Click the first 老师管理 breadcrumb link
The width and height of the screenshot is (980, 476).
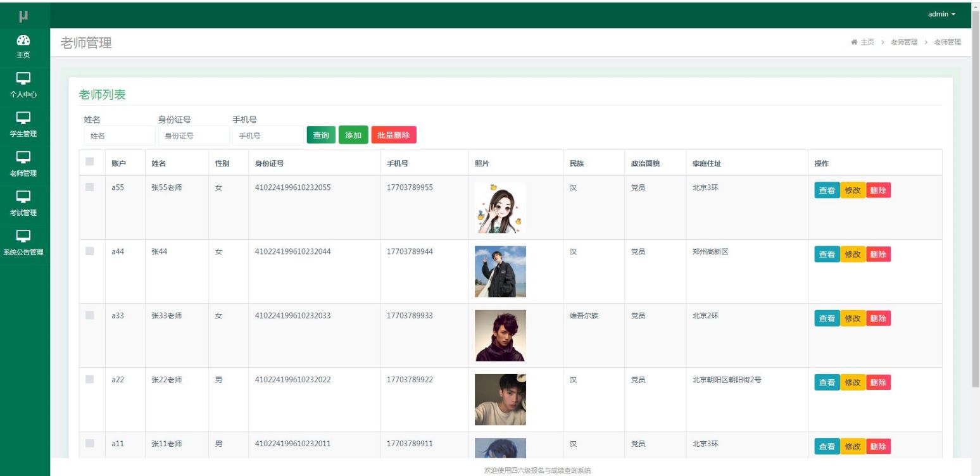903,42
